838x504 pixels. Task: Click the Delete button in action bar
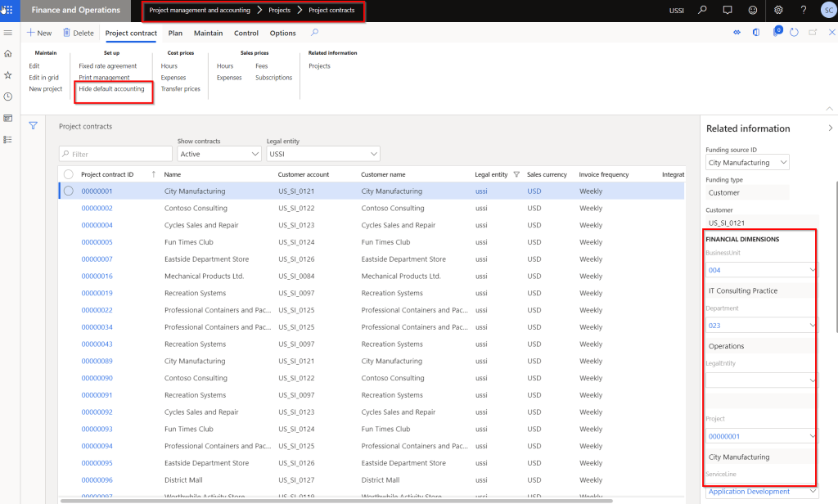pos(79,34)
